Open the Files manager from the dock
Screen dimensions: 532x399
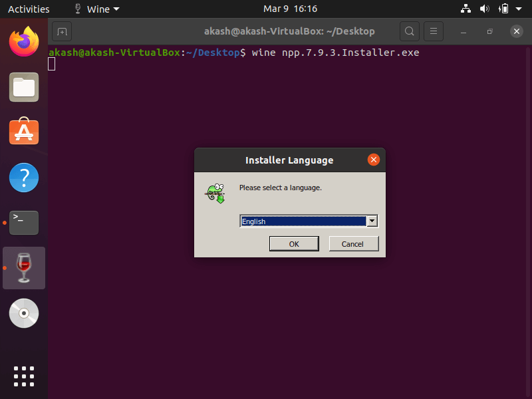coord(23,88)
